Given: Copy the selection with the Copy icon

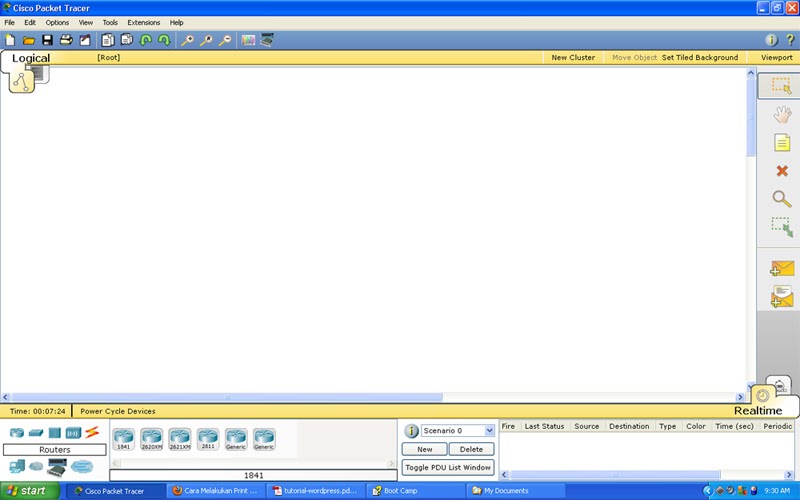Looking at the screenshot, I should coord(108,40).
